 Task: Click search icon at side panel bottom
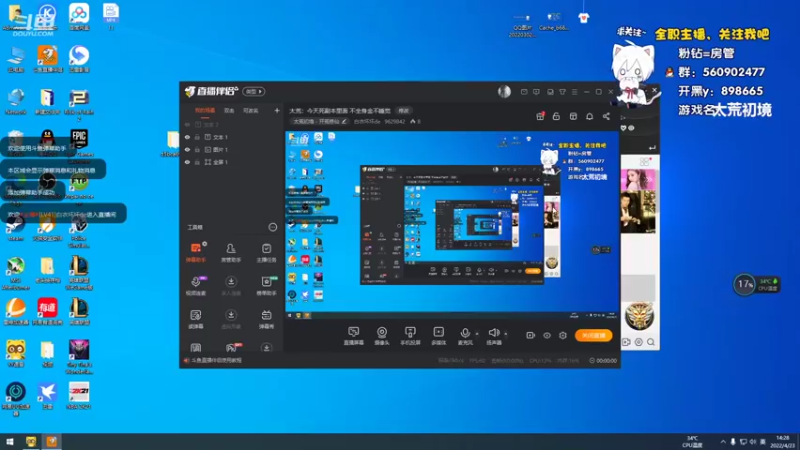(x=651, y=342)
